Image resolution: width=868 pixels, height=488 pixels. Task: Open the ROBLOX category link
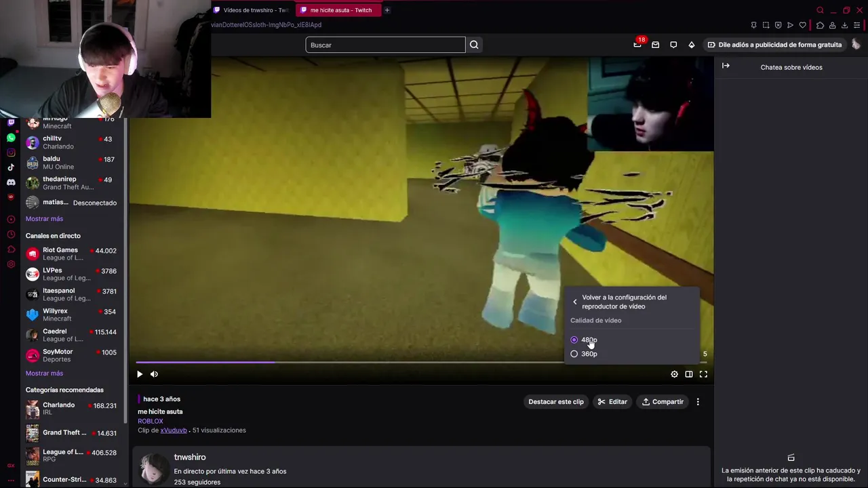pos(151,421)
